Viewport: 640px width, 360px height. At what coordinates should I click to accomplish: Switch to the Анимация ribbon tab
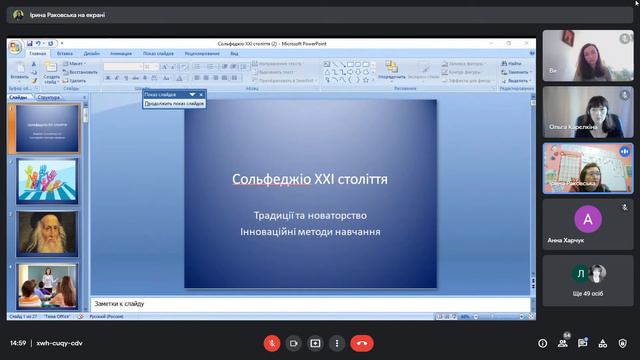(x=121, y=53)
